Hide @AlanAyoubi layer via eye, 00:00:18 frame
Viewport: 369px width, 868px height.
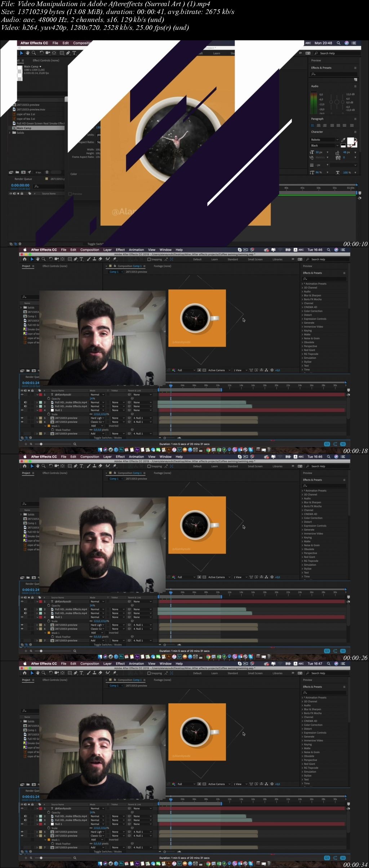[x=22, y=394]
